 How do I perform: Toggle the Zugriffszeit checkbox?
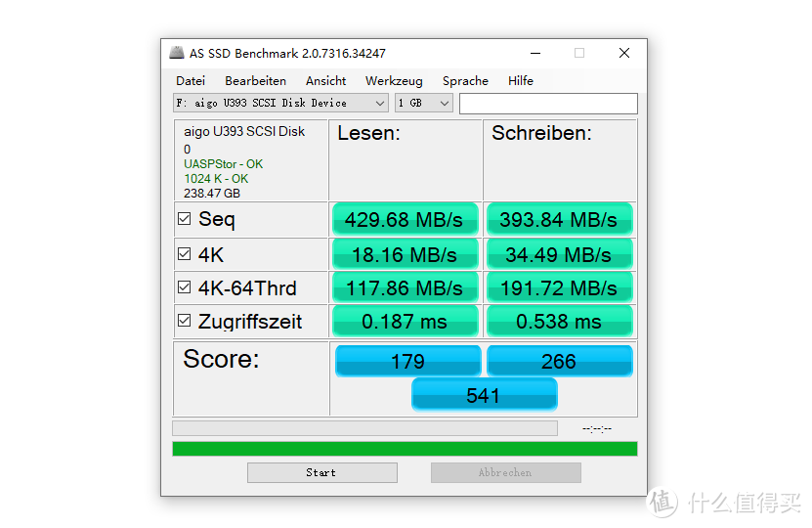[x=185, y=321]
